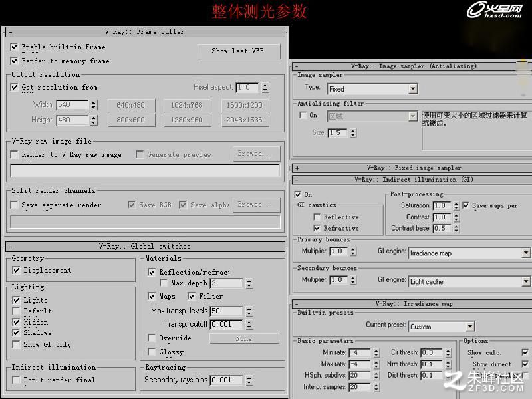Click the Width input field
This screenshot has width=532, height=399.
tap(72, 105)
